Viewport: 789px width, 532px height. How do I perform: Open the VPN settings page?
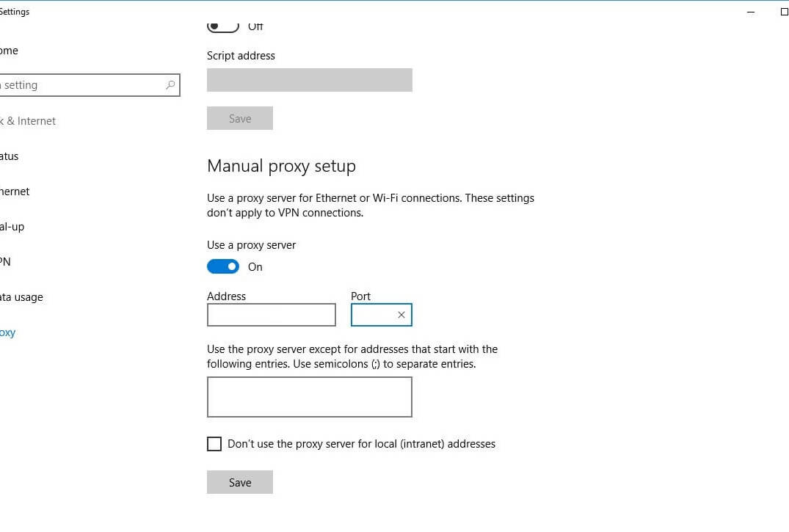coord(5,262)
